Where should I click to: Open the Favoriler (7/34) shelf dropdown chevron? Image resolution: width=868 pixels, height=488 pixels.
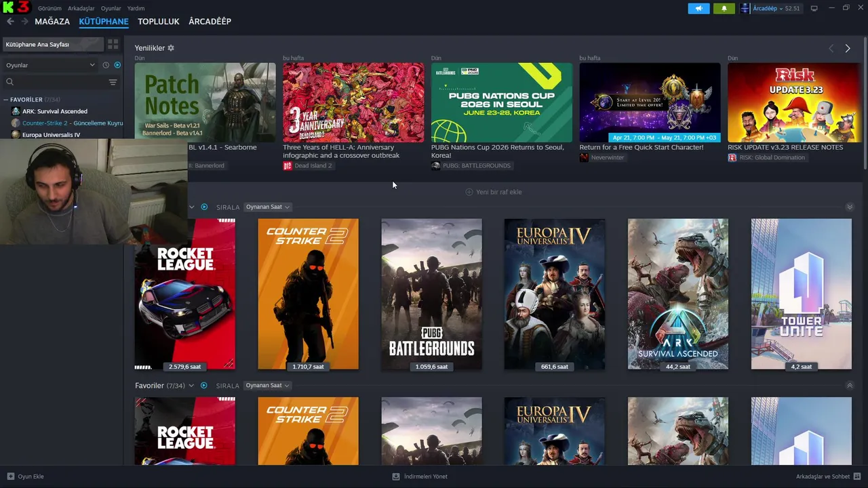(x=191, y=386)
